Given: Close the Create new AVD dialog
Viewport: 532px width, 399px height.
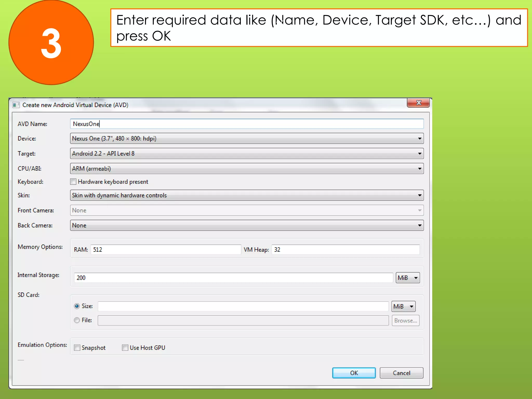Looking at the screenshot, I should click(418, 103).
